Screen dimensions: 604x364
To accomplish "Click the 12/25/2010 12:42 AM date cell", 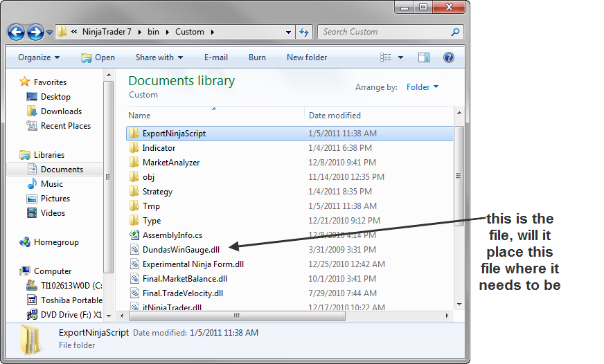I will 346,264.
